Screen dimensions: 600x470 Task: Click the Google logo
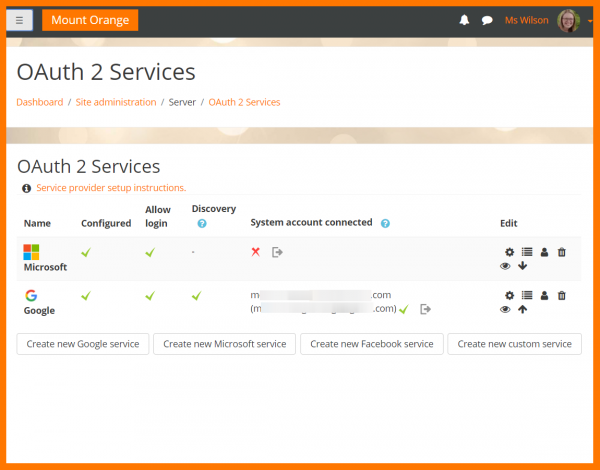coord(31,295)
